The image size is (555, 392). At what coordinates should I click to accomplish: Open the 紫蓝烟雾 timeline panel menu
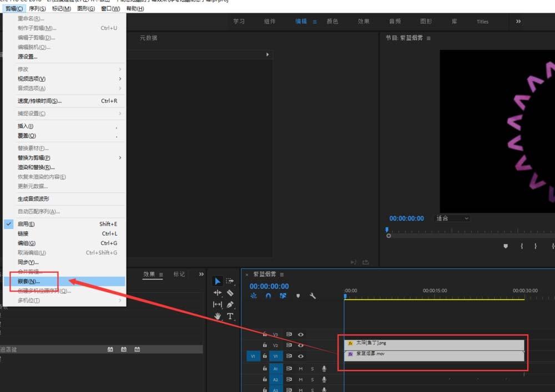[282, 274]
